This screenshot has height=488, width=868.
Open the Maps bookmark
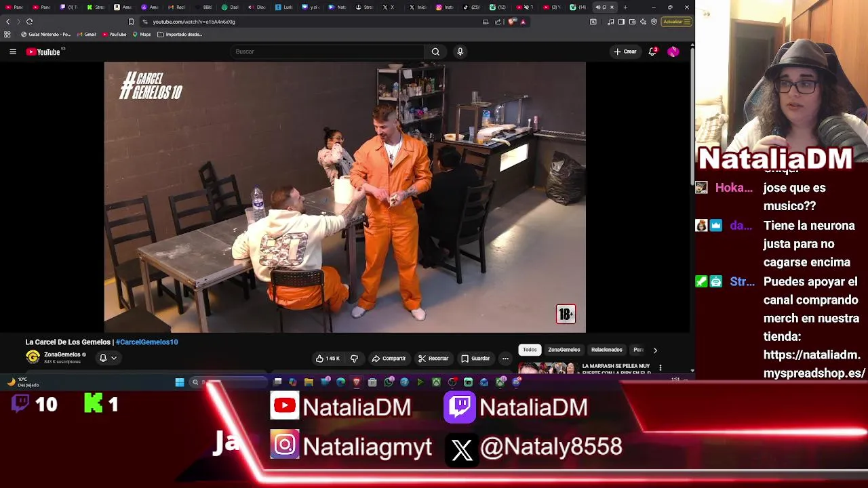[142, 35]
